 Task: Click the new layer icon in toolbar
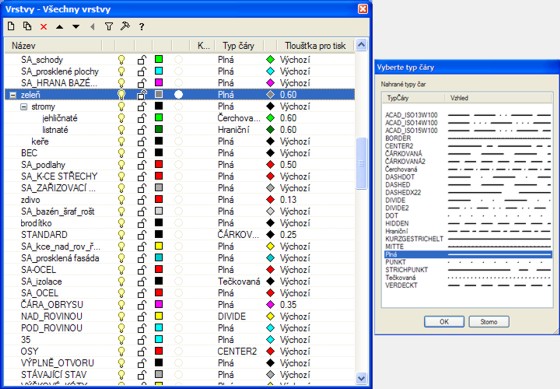point(11,26)
